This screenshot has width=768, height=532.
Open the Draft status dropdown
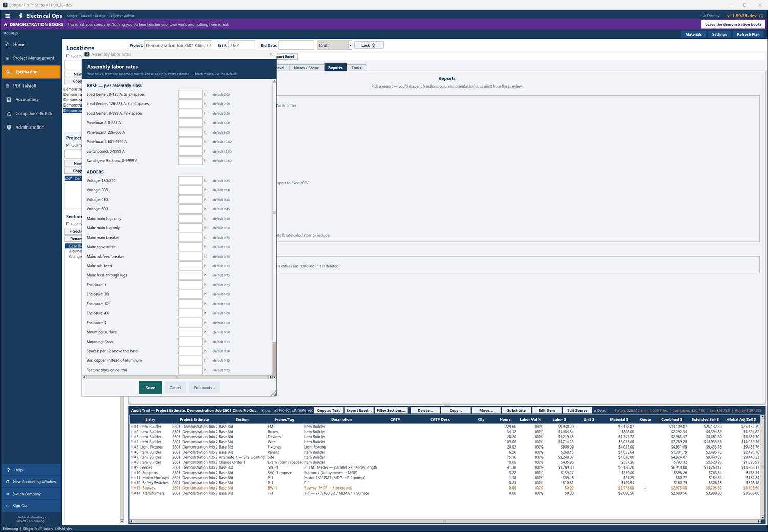coord(350,45)
